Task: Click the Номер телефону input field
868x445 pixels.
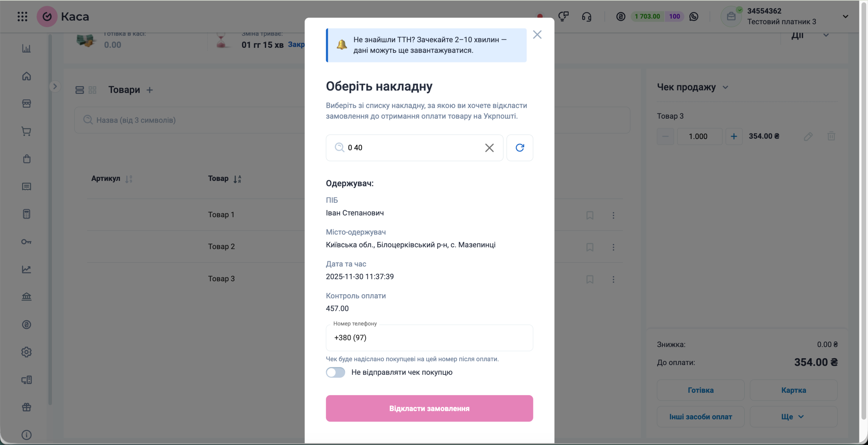Action: coord(429,338)
